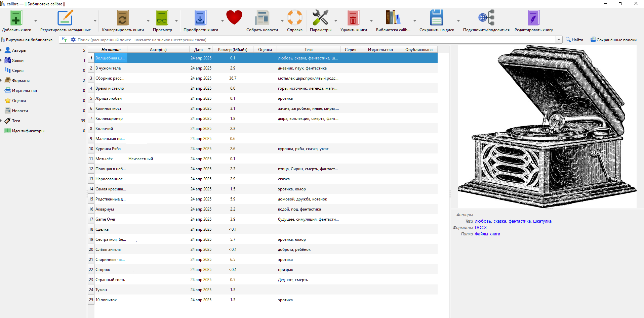Select Formats (Форматы) category icon
644x318 pixels.
[8, 80]
